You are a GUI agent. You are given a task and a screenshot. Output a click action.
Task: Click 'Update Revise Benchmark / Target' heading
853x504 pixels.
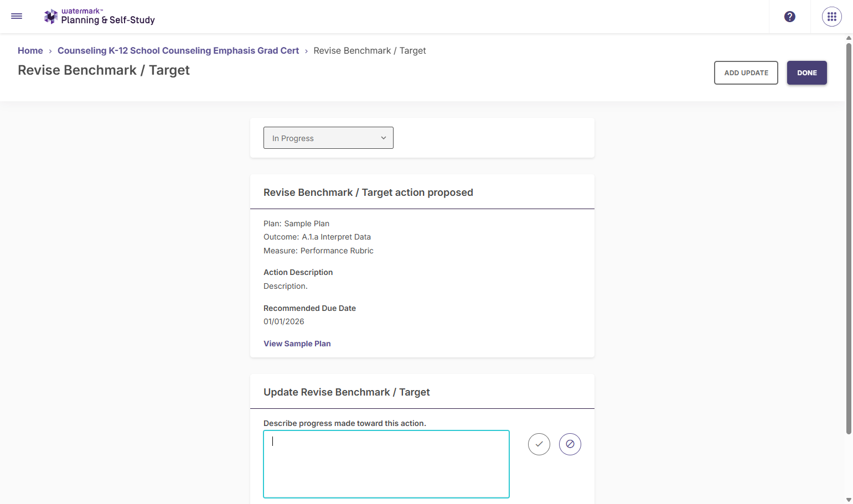pyautogui.click(x=347, y=392)
